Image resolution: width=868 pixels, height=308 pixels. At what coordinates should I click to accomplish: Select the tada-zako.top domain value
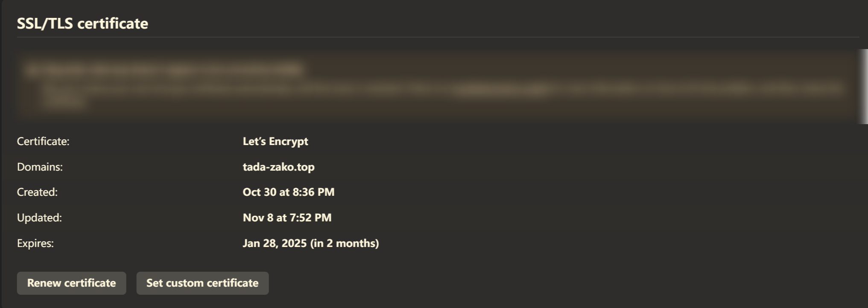pyautogui.click(x=278, y=167)
